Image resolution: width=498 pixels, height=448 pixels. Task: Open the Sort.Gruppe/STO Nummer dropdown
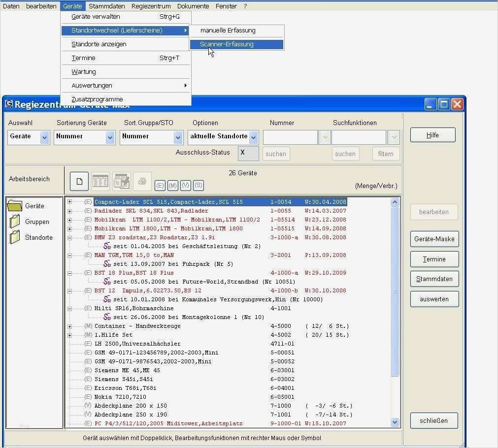(x=178, y=137)
